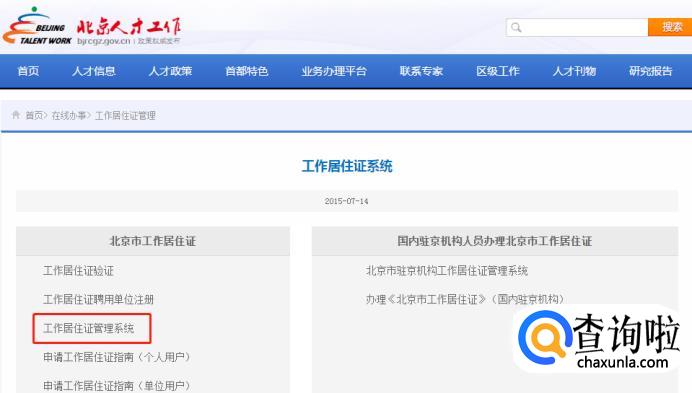Click the 2015-07-14 date text
Viewport: 692px width, 393px height.
(x=346, y=201)
